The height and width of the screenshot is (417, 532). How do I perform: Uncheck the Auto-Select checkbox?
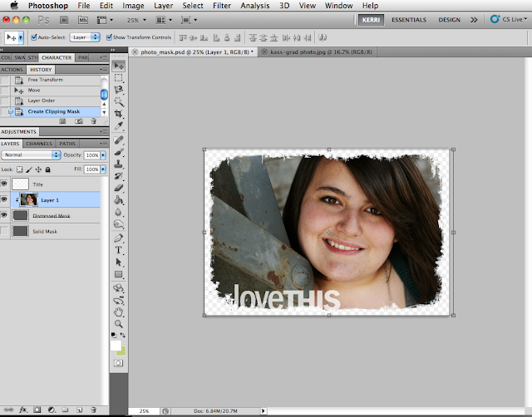point(33,37)
